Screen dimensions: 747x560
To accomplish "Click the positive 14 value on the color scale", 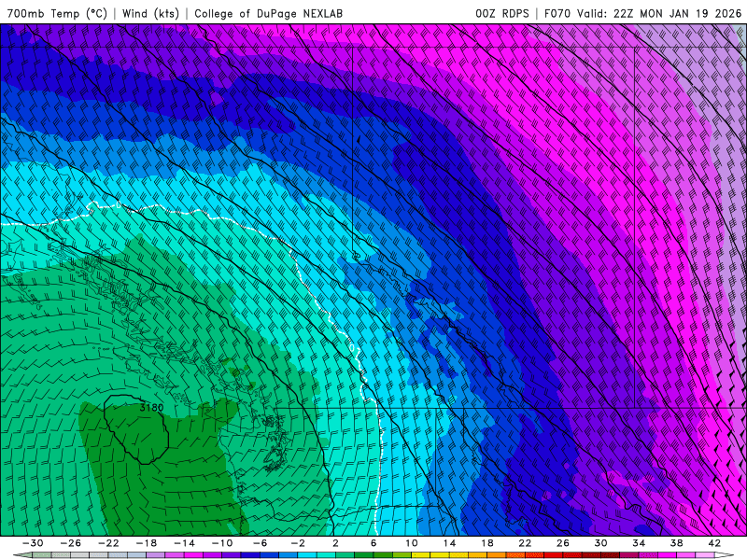I will point(449,543).
